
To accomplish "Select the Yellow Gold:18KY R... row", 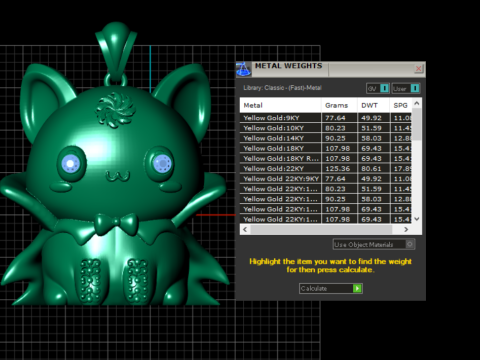I will tap(326, 158).
